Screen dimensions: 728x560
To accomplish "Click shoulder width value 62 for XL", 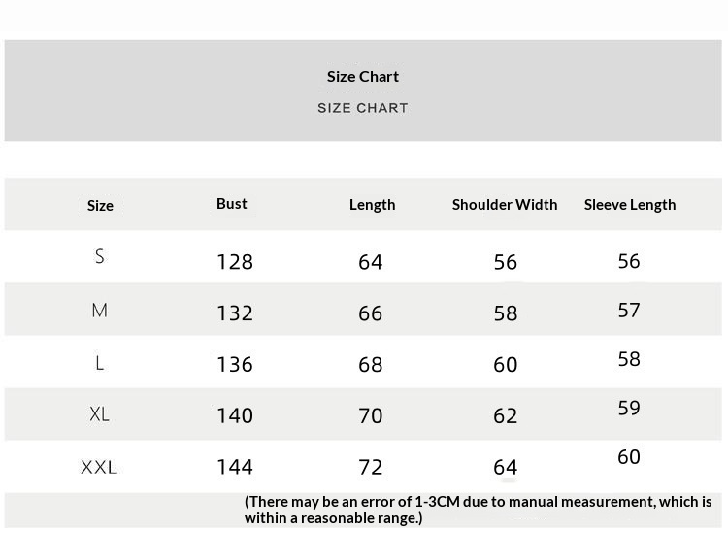I will (506, 415).
